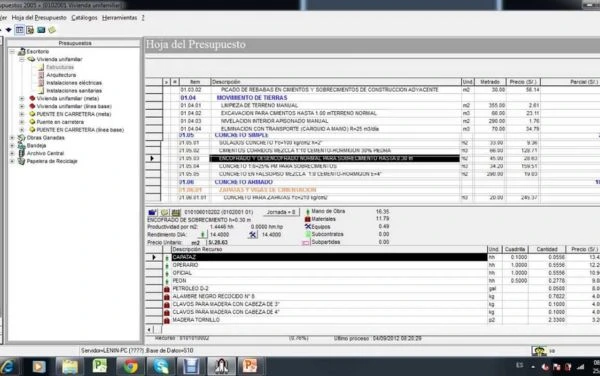Screen dimensions: 600x376
Task: Click the Jornada = 8 button
Action: 281,212
